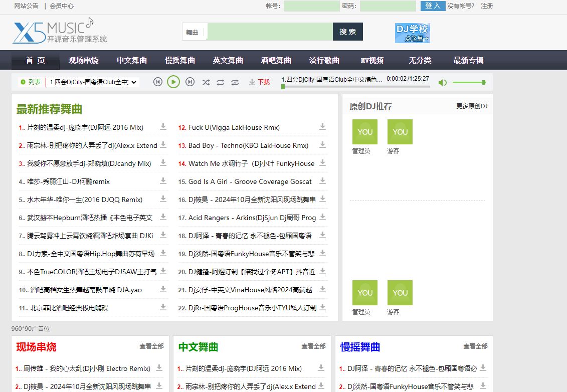Screen dimensions: 567x392
Task: Play the current track in player
Action: coord(173,82)
